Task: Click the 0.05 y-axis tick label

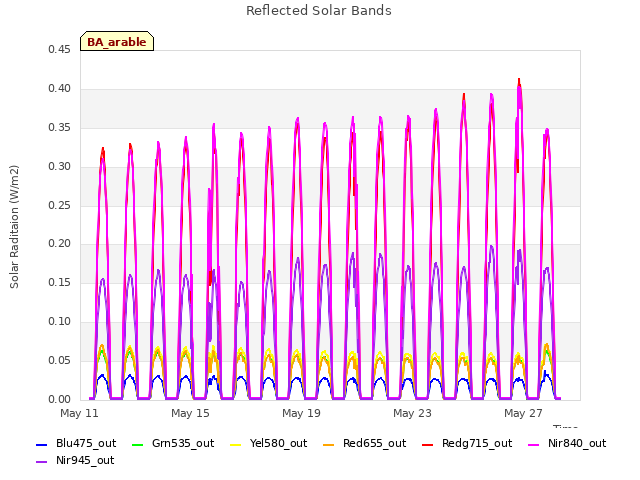Action: coord(60,361)
